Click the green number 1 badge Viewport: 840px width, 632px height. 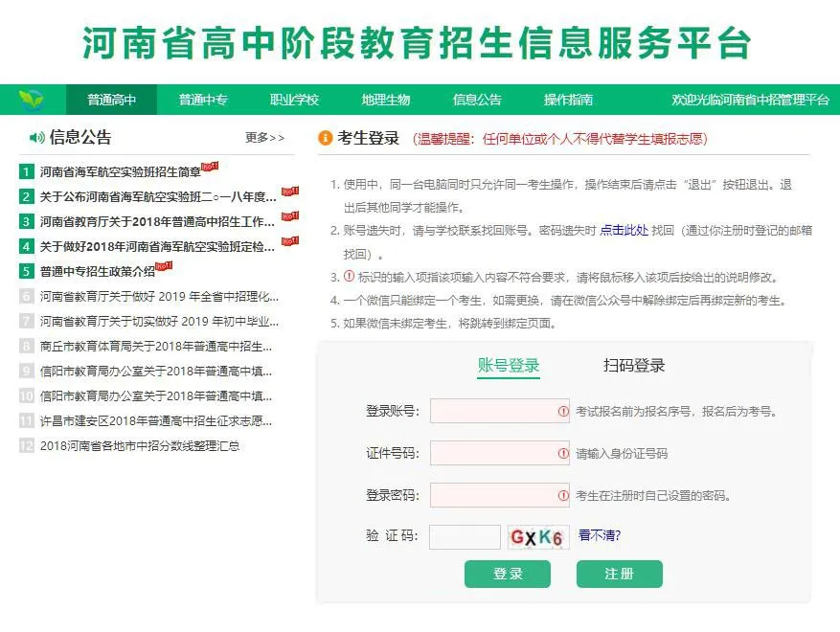tap(26, 172)
